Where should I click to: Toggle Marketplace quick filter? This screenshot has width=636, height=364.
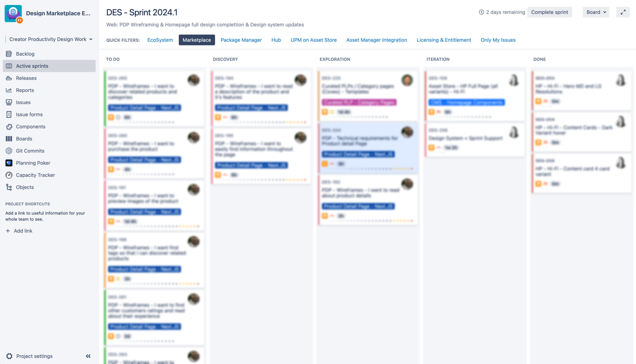click(197, 40)
